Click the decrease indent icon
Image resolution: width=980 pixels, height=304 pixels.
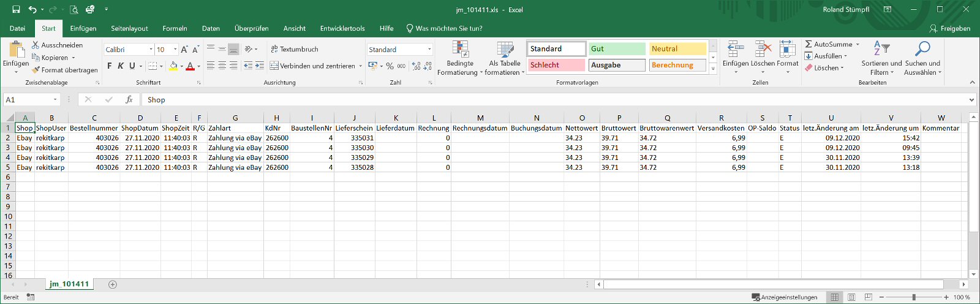coord(248,66)
